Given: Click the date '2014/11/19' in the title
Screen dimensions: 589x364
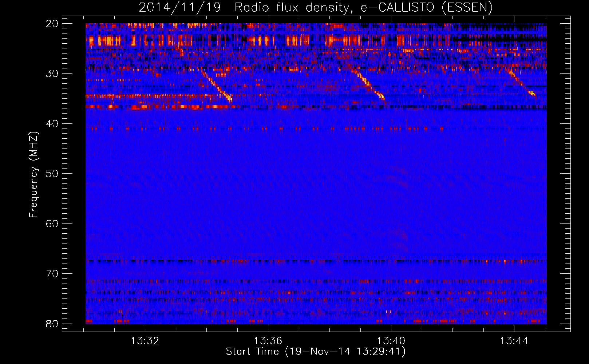Looking at the screenshot, I should pos(180,8).
